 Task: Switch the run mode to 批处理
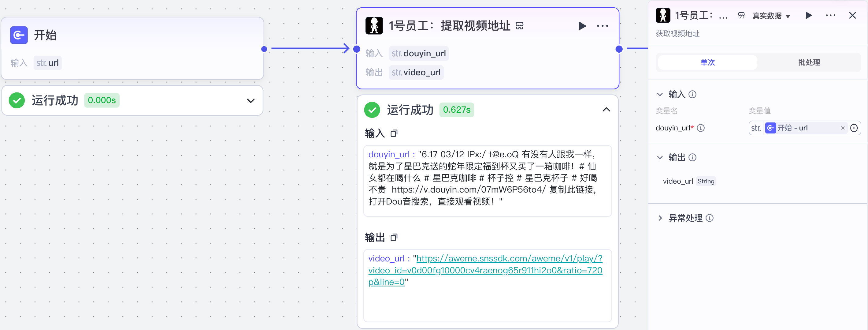(x=809, y=62)
